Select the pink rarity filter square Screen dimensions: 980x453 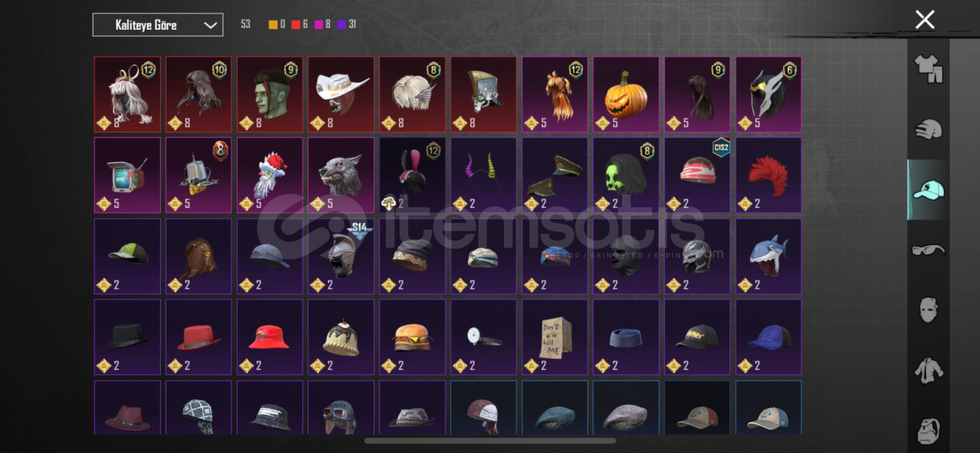[318, 25]
